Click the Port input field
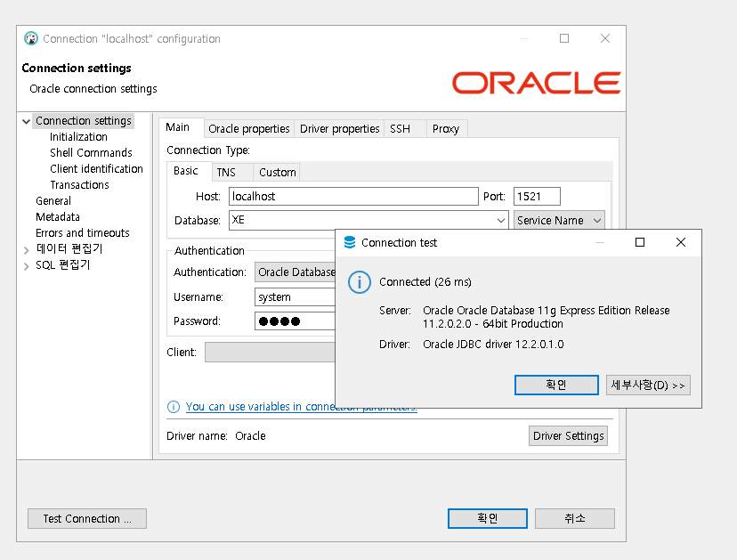The image size is (737, 560). (537, 196)
